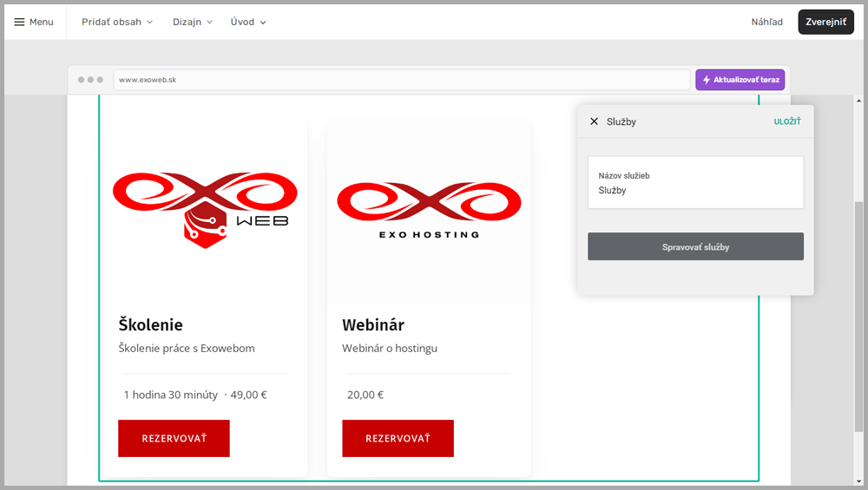The width and height of the screenshot is (868, 490).
Task: Open the Dizajn dropdown menu
Action: coord(192,22)
